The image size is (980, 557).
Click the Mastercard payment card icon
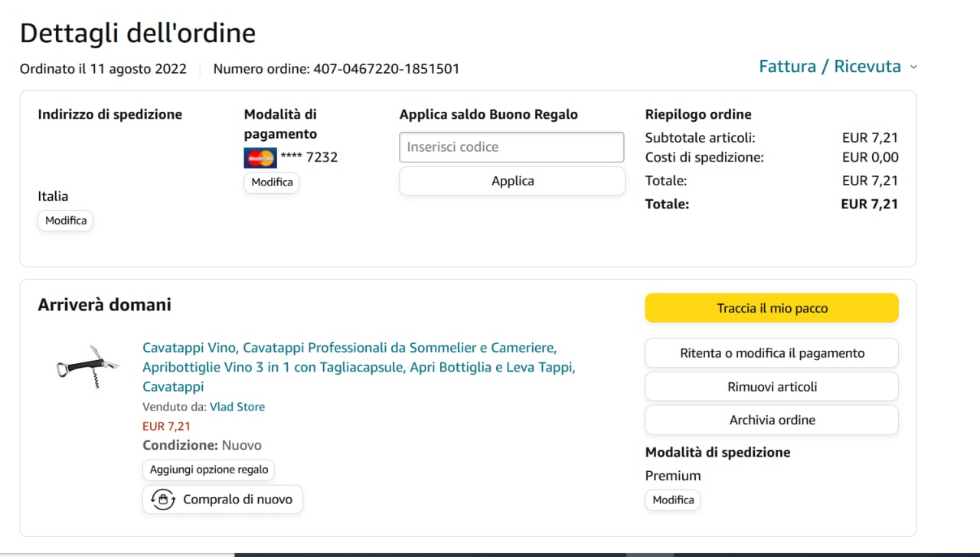pos(260,158)
